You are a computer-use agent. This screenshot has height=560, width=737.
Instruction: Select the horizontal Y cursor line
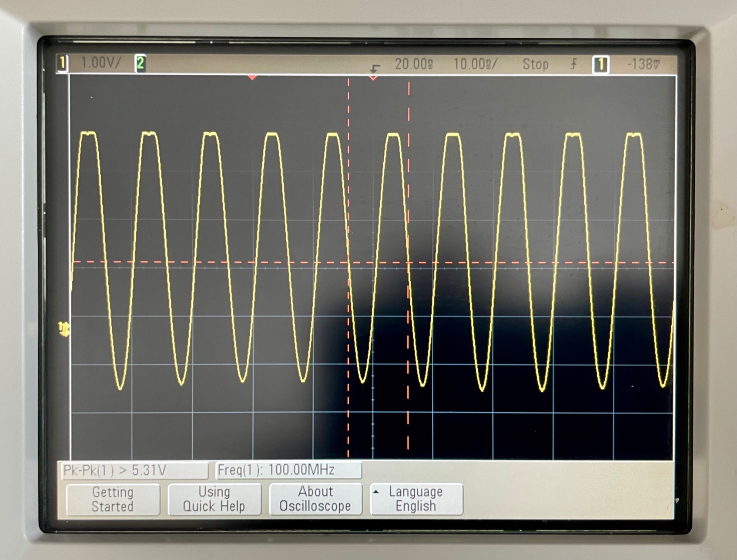373,262
